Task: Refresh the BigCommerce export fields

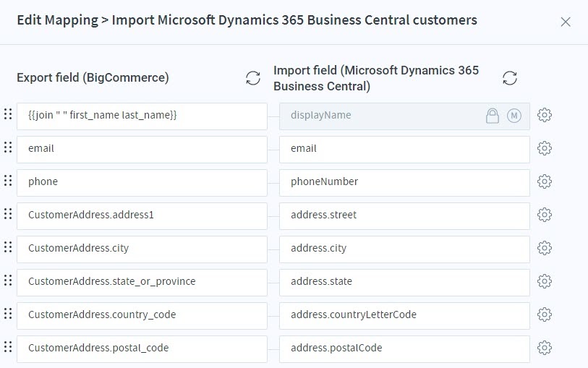Action: pyautogui.click(x=252, y=78)
